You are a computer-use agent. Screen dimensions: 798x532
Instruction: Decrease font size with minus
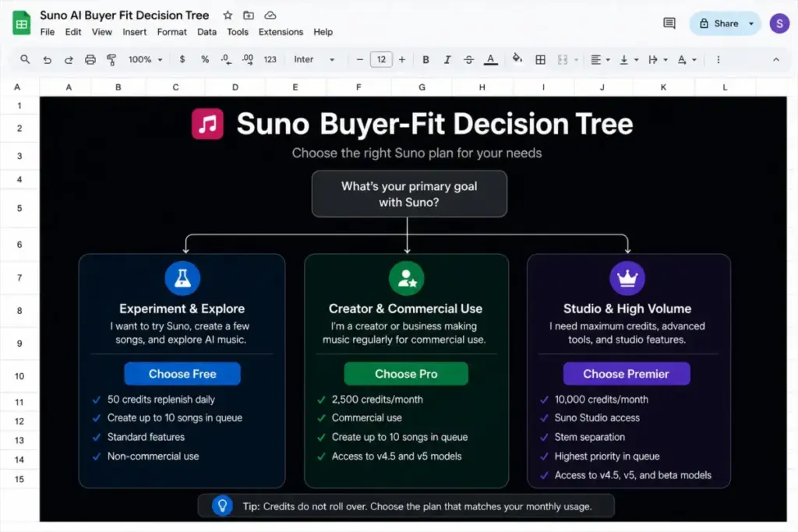pyautogui.click(x=360, y=59)
